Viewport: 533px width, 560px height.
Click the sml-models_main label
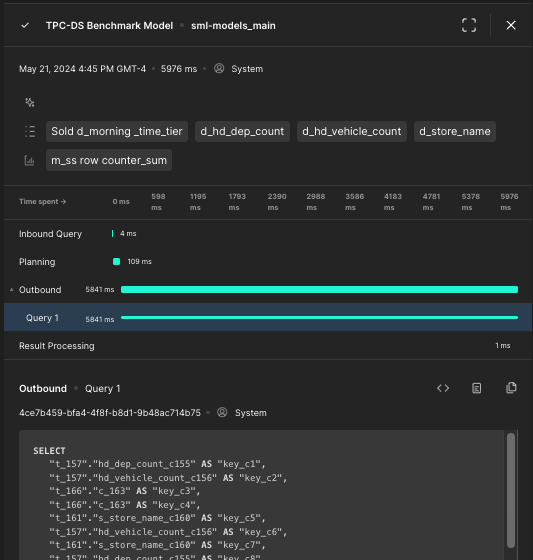click(x=233, y=26)
